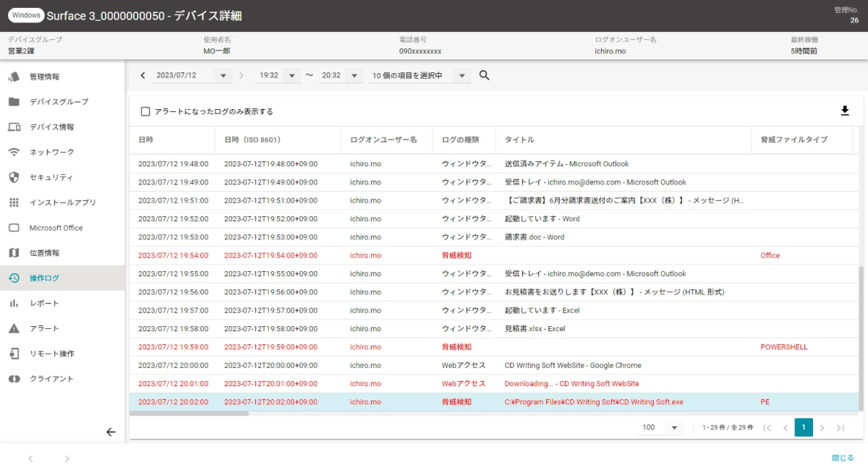The height and width of the screenshot is (470, 868).
Task: Open the 20:32 end time dropdown
Action: coord(341,75)
